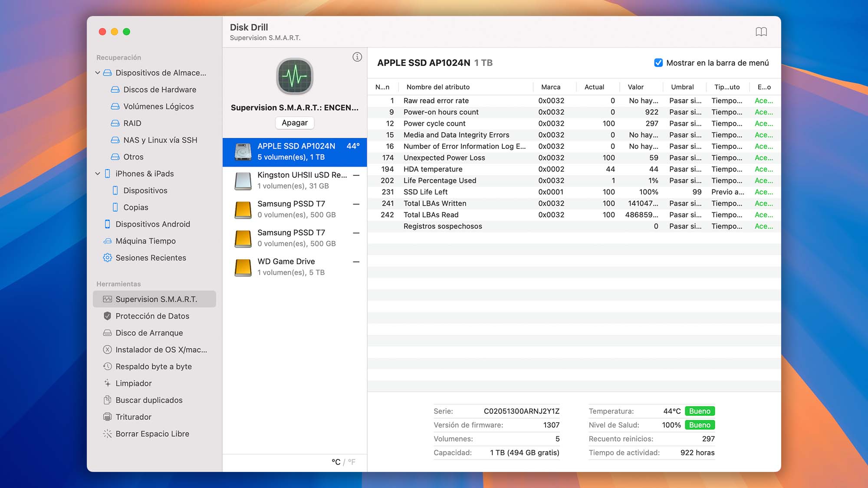Go to Buscar duplicados
868x488 pixels.
click(155, 400)
